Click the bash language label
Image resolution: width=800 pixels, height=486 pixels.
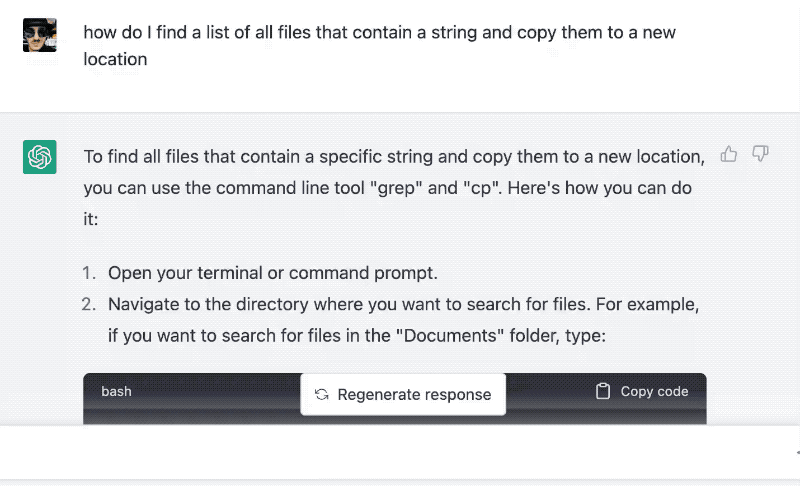pos(116,391)
